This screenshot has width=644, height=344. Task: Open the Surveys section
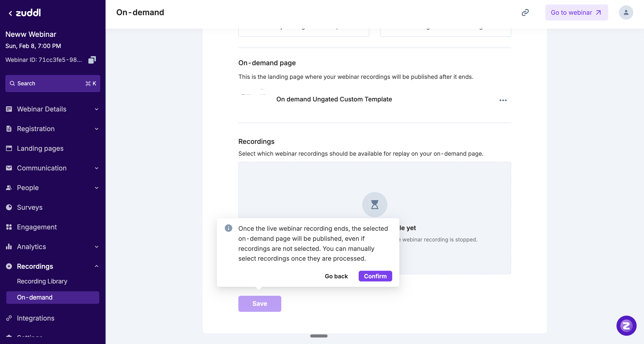tap(30, 207)
